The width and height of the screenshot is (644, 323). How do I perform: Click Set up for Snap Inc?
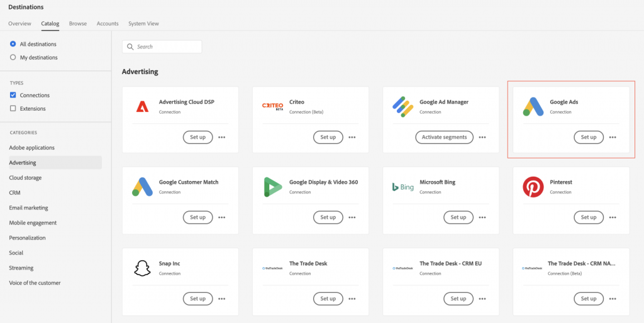pos(198,298)
